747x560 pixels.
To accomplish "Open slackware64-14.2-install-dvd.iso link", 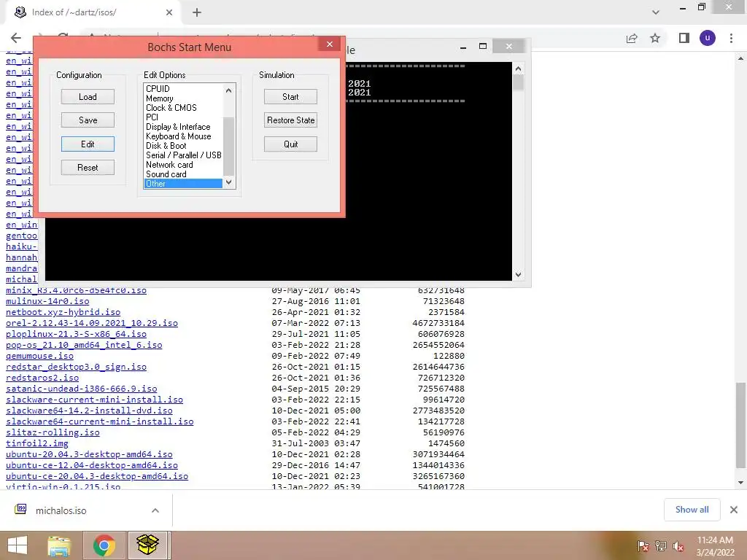I will point(89,411).
